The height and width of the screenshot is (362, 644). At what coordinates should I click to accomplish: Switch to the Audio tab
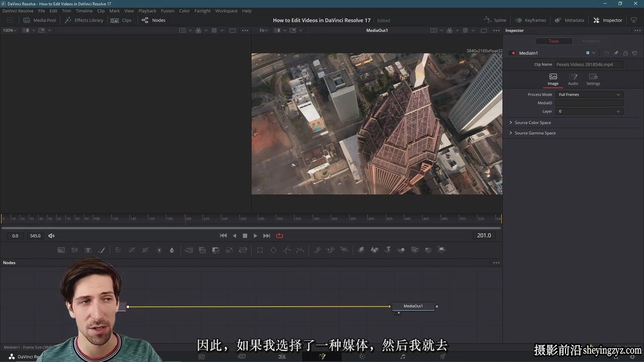pyautogui.click(x=573, y=79)
